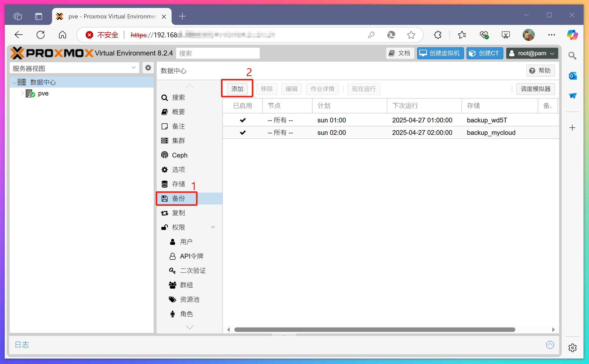
Task: Expand the pve node in the tree
Action: point(22,93)
